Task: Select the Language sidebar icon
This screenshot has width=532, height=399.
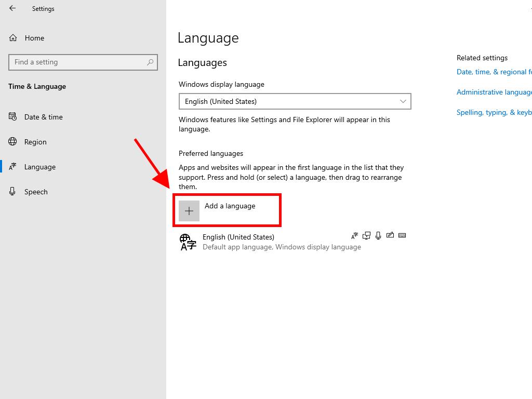Action: (12, 167)
